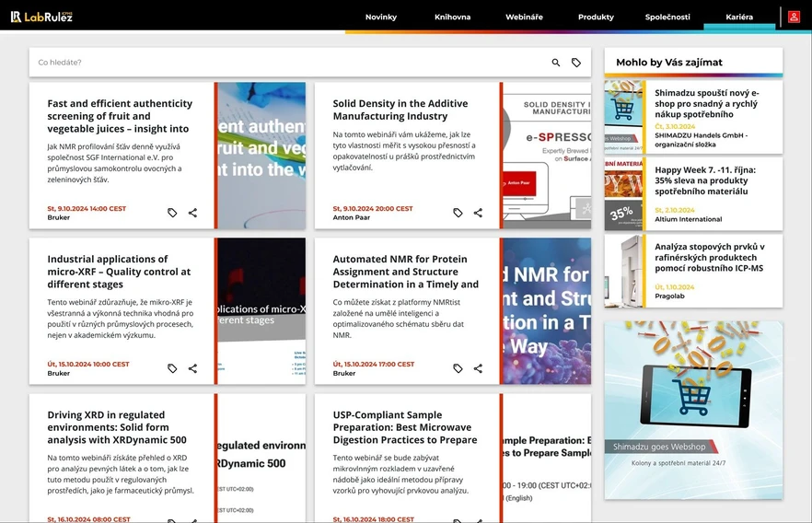The image size is (812, 523).
Task: Share the Solid Density webinar card
Action: (x=478, y=213)
